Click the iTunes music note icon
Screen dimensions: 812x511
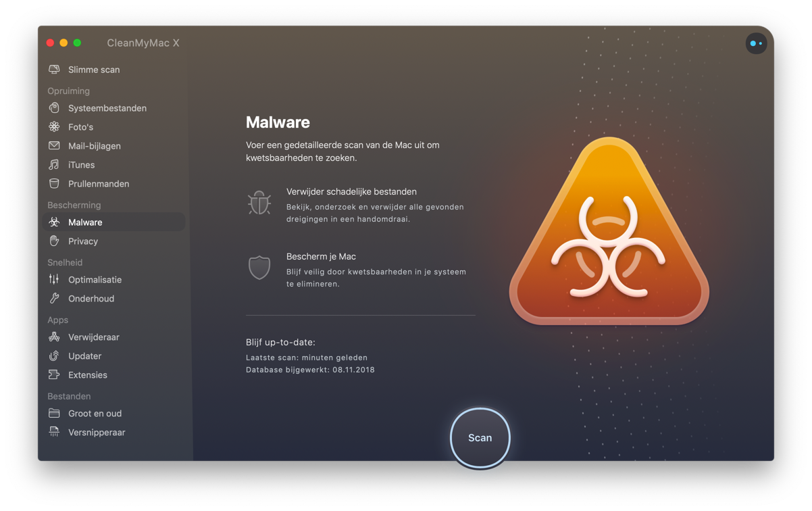click(54, 165)
